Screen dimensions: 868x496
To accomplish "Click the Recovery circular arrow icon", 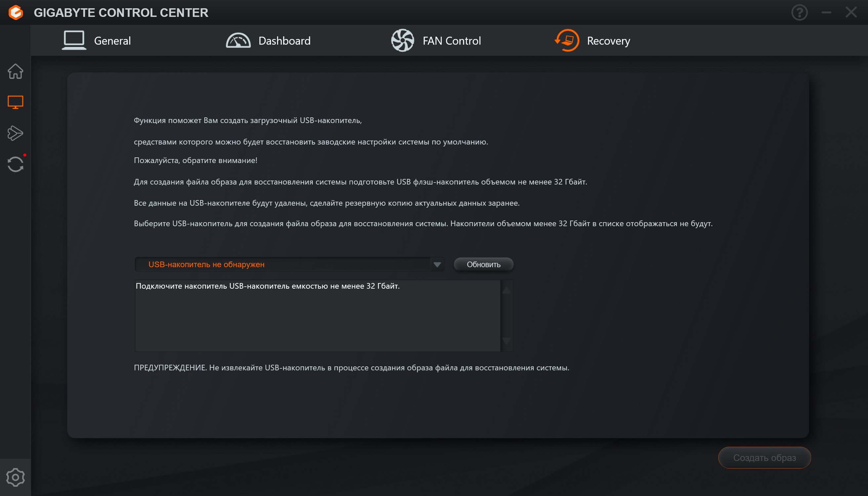I will point(567,41).
